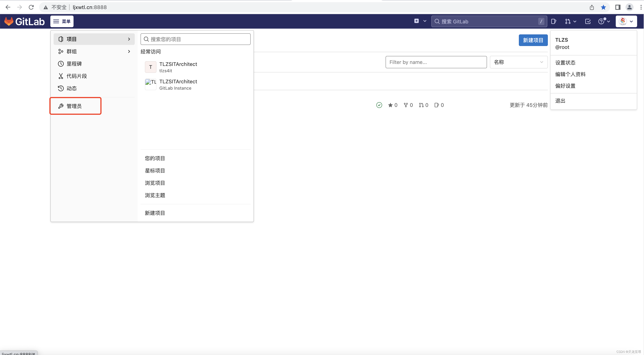Click the green pipeline success icon
The width and height of the screenshot is (644, 355).
click(379, 105)
